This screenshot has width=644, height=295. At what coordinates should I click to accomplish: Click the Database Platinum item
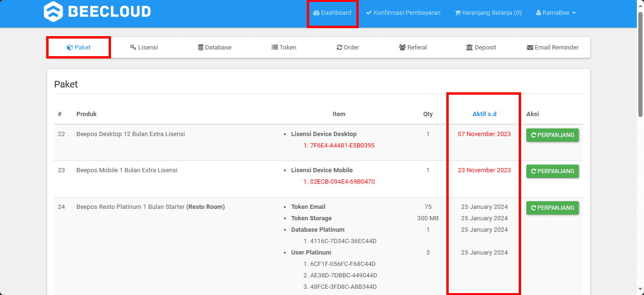318,230
